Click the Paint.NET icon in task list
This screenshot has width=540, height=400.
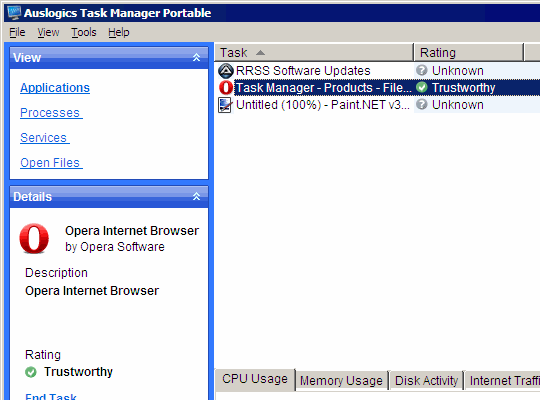[225, 105]
